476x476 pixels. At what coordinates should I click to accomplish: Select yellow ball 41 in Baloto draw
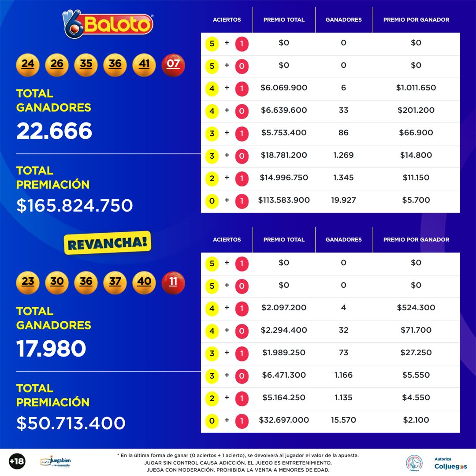coord(144,65)
